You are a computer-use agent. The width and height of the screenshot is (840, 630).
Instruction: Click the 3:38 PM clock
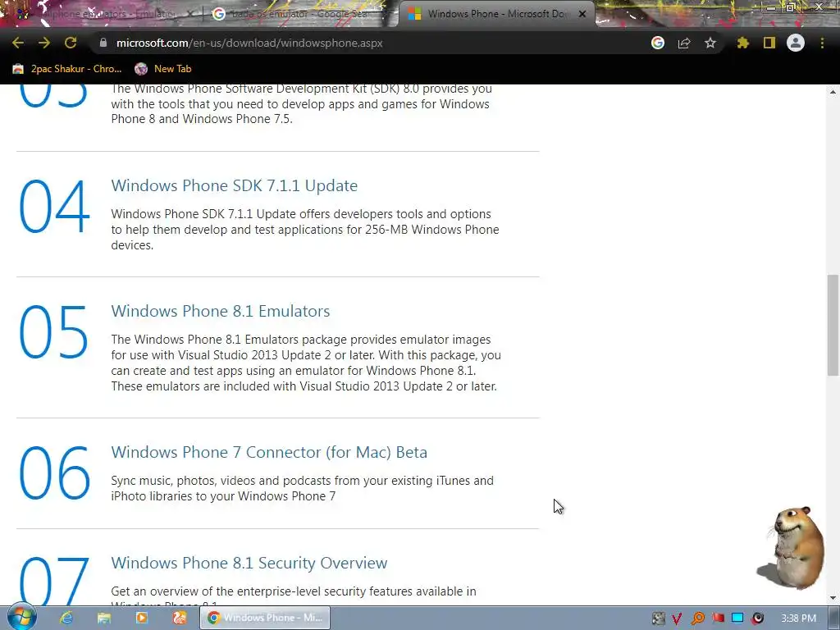coord(799,619)
